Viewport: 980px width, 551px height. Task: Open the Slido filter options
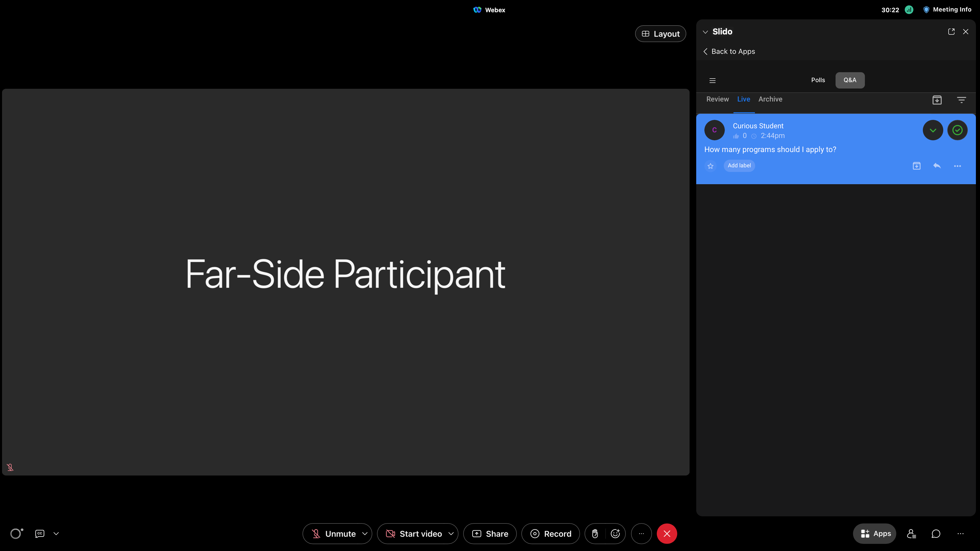tap(961, 100)
